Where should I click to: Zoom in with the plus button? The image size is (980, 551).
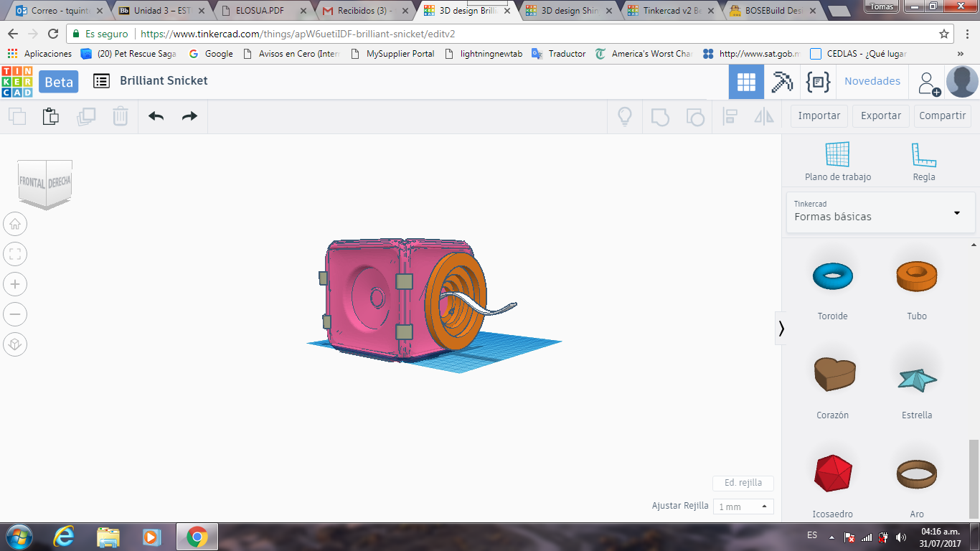(15, 284)
